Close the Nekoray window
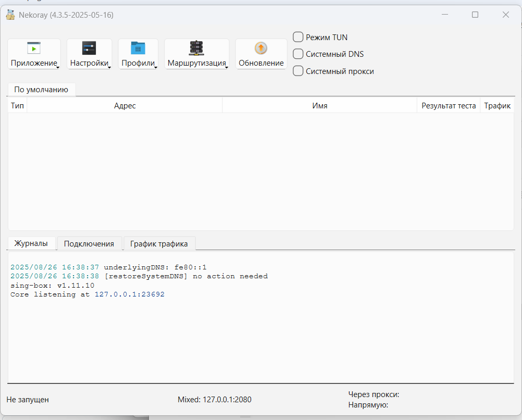This screenshot has height=420, width=522. pyautogui.click(x=506, y=15)
